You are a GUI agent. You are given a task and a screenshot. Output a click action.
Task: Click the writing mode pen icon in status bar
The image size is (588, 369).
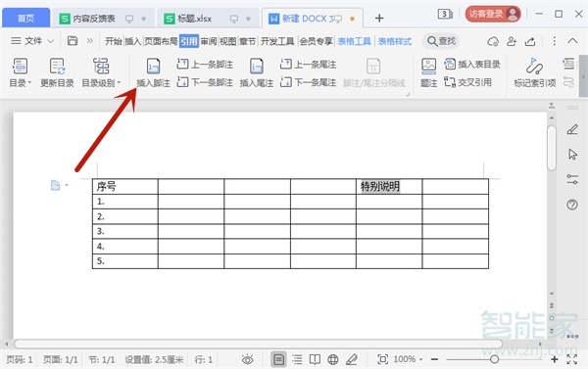(x=352, y=359)
